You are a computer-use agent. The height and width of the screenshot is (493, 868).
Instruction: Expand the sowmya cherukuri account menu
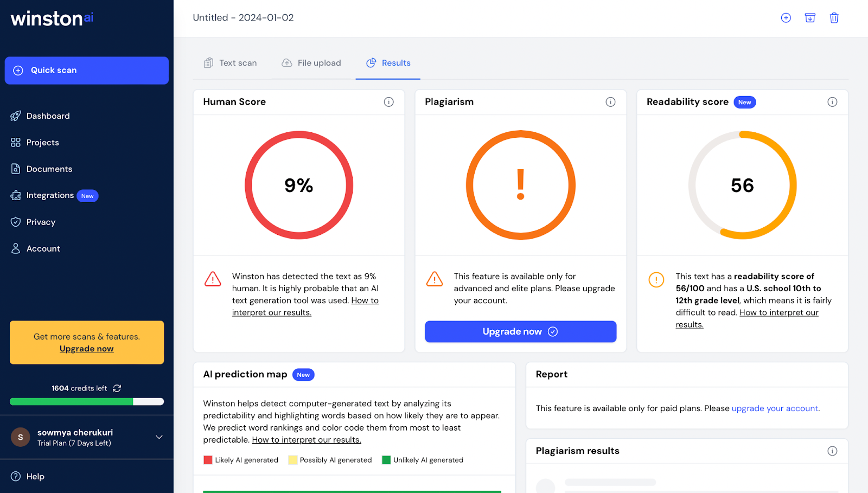coord(159,437)
